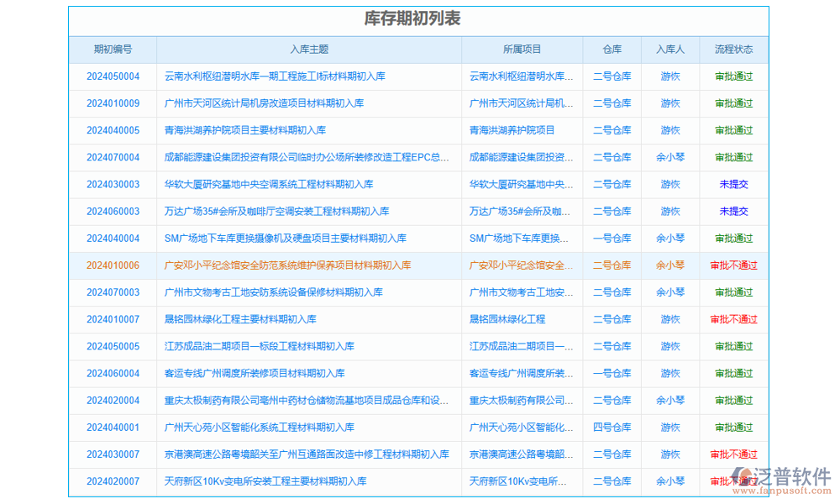Click 余小琴 in the 成都能源 row
The width and height of the screenshot is (840, 504).
pos(669,157)
